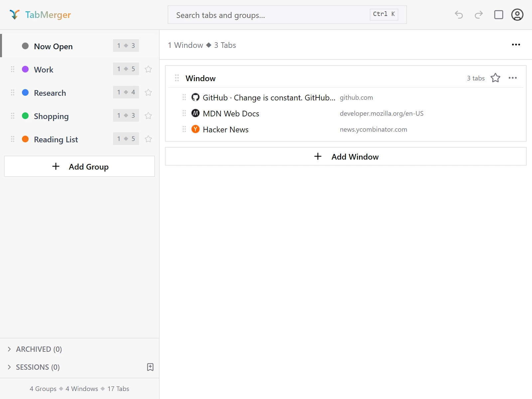Redo the last action
Image resolution: width=532 pixels, height=399 pixels.
[x=479, y=15]
